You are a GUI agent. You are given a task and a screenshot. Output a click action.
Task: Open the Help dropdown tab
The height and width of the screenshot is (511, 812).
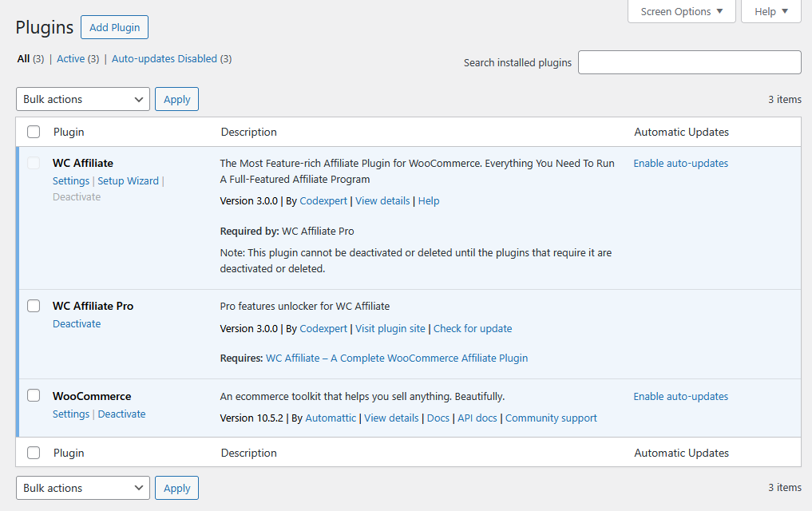770,12
